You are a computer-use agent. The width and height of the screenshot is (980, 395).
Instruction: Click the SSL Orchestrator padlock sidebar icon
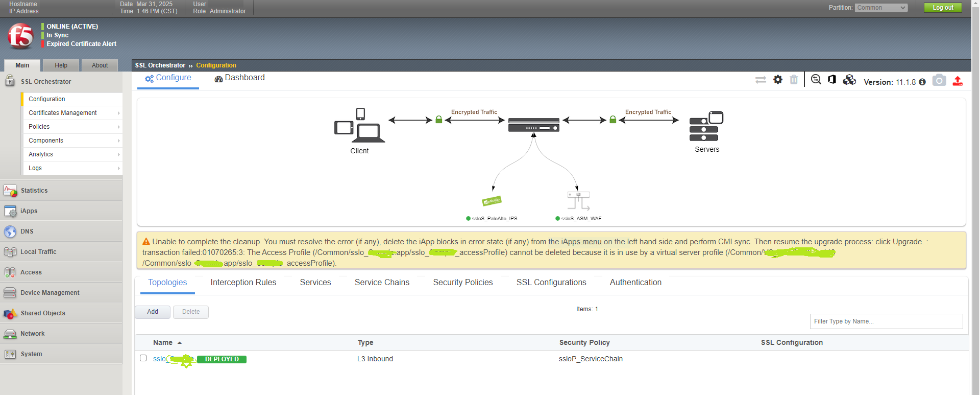(10, 81)
